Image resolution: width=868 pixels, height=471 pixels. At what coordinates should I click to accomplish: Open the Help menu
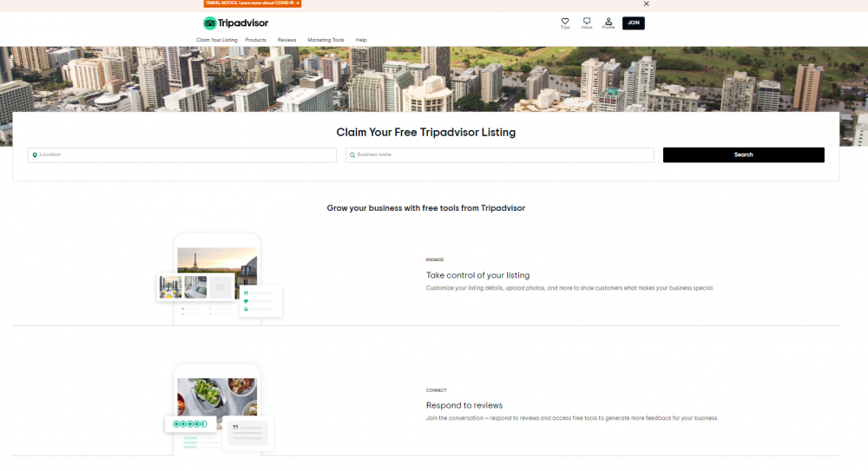click(361, 40)
